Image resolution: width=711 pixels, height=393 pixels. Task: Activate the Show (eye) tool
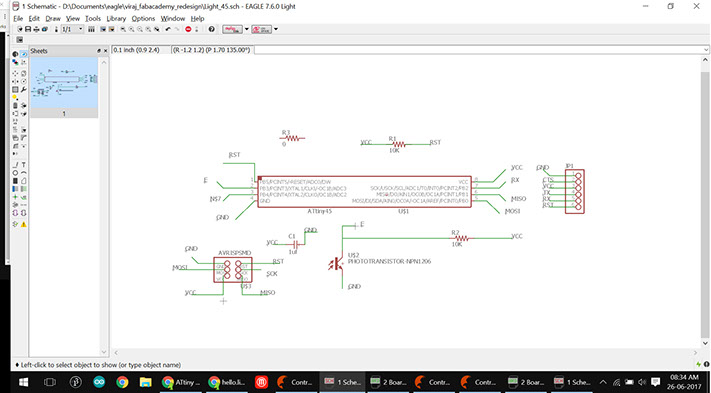click(x=24, y=54)
